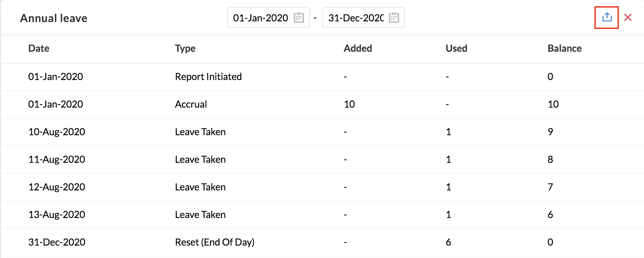Open the end date calendar picker
The width and height of the screenshot is (644, 258).
[394, 18]
